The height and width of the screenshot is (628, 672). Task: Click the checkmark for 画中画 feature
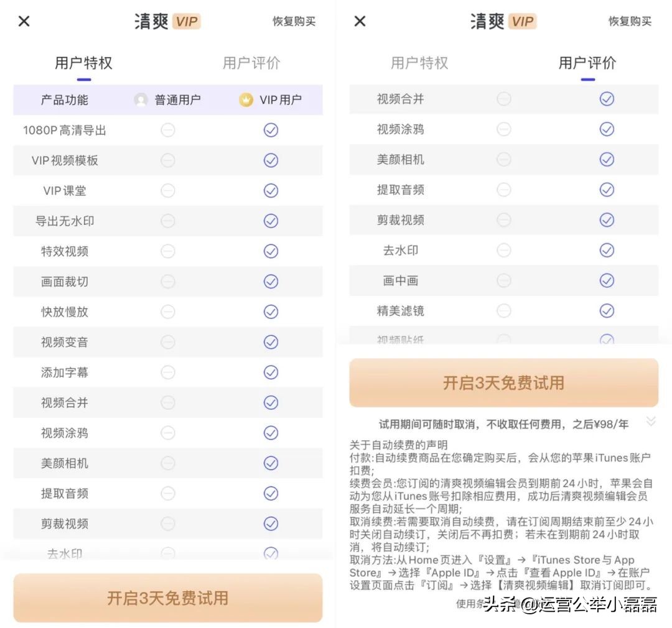[607, 280]
